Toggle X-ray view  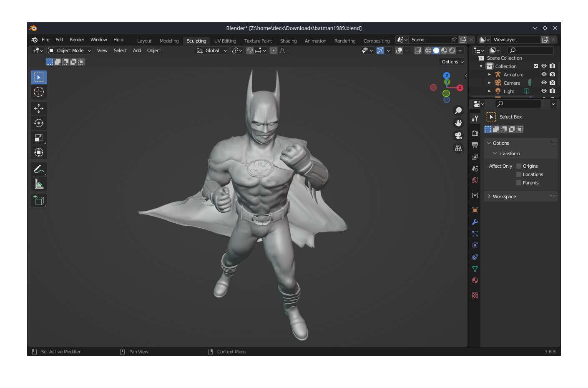coord(417,50)
